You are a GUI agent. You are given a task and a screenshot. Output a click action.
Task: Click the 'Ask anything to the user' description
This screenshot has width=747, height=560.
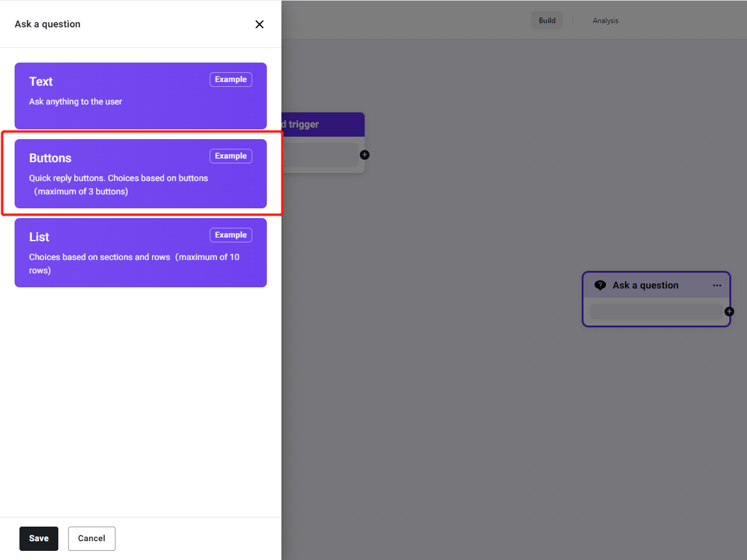[75, 101]
